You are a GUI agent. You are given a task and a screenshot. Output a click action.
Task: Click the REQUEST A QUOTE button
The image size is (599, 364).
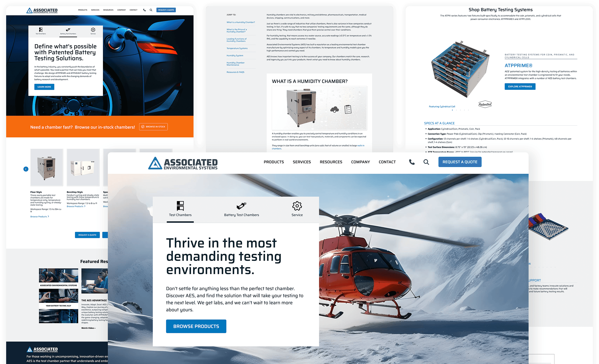(x=460, y=162)
